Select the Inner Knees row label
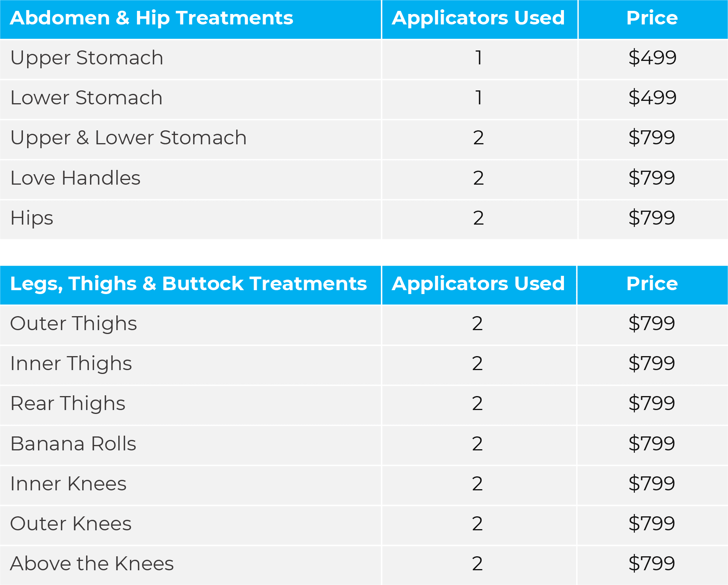 [x=68, y=484]
